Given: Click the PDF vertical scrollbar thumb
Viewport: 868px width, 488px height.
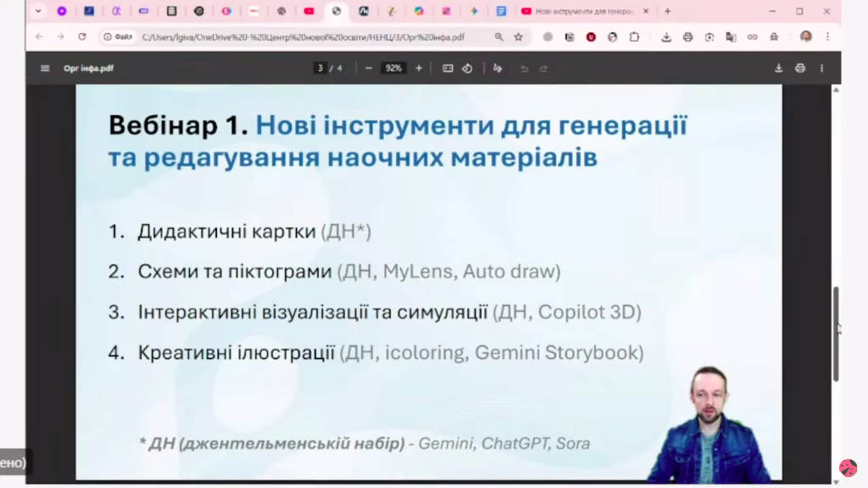Looking at the screenshot, I should [836, 332].
